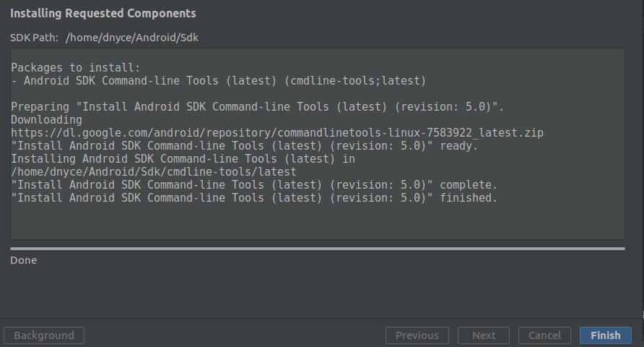The image size is (644, 347).
Task: Click the /home/dnyce/Android/Sdk/cmdline-tools/latest path line
Action: pyautogui.click(x=154, y=172)
